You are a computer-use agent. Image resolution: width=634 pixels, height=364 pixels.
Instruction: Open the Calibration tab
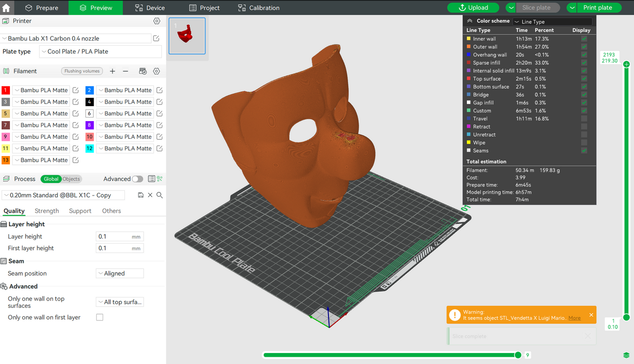click(x=259, y=8)
